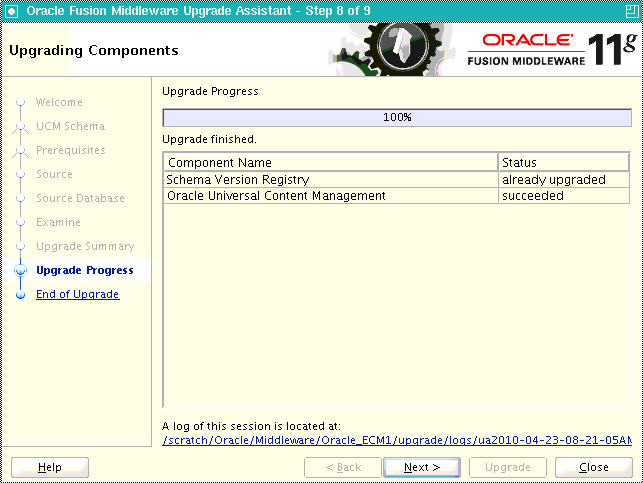Viewport: 643px width, 483px height.
Task: Select the Schema Version Registry row
Action: click(x=396, y=180)
